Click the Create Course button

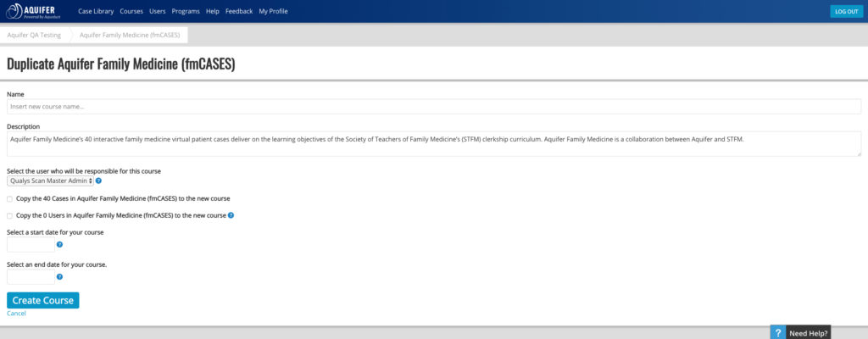click(42, 300)
